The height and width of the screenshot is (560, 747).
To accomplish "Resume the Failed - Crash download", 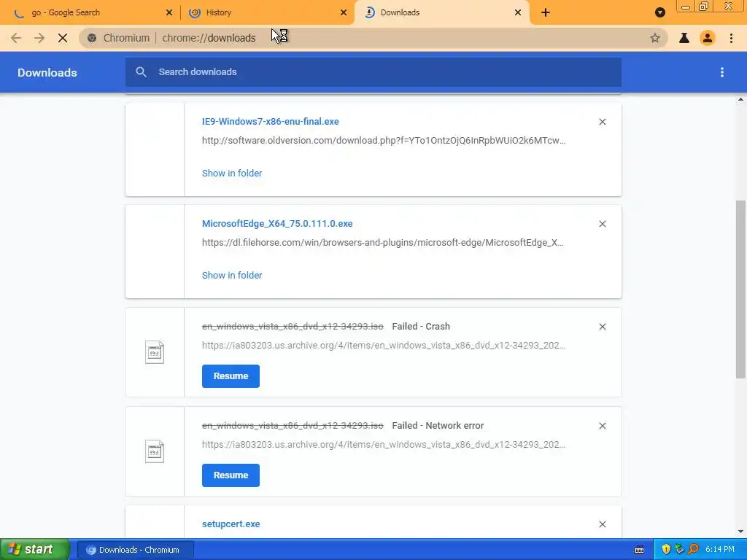I will pyautogui.click(x=231, y=376).
